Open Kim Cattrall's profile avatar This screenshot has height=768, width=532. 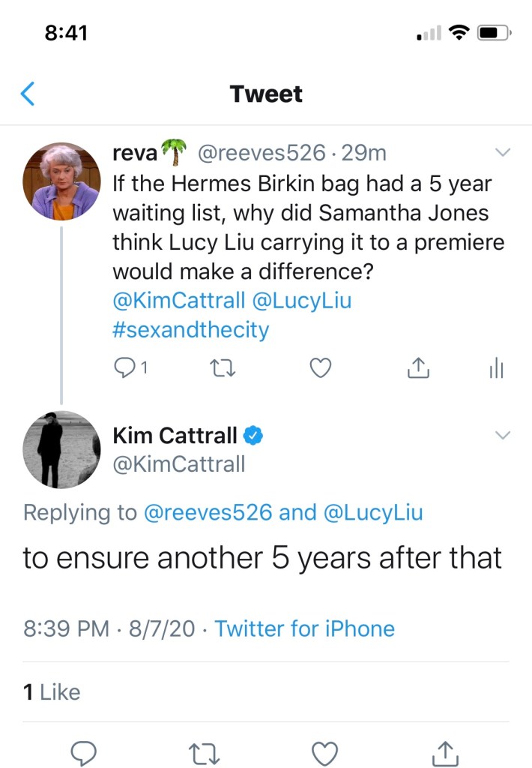click(61, 449)
